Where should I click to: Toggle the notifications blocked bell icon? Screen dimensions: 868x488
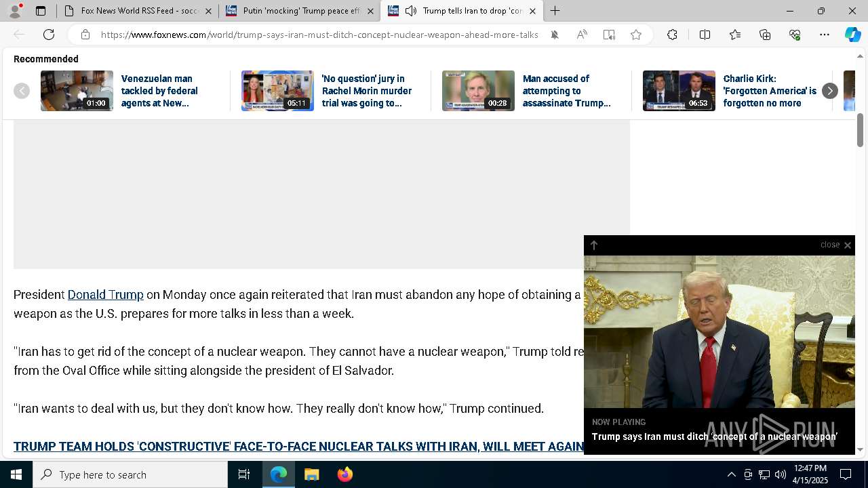tap(555, 35)
